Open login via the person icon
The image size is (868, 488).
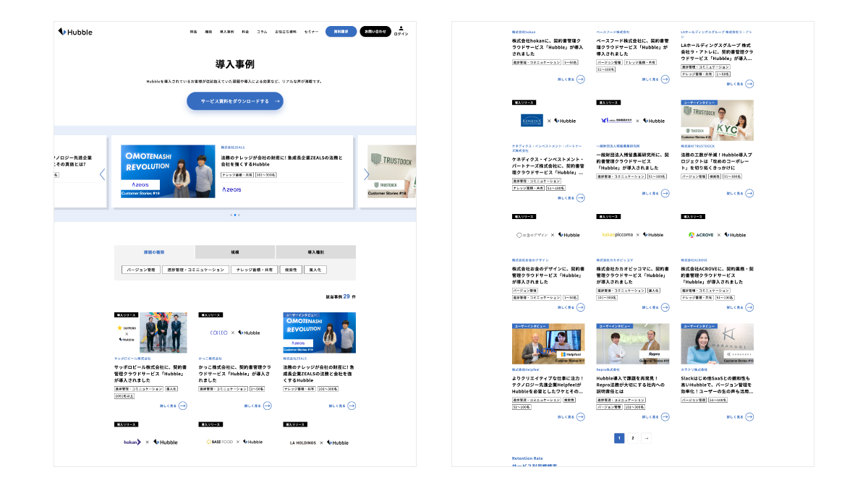pyautogui.click(x=401, y=31)
